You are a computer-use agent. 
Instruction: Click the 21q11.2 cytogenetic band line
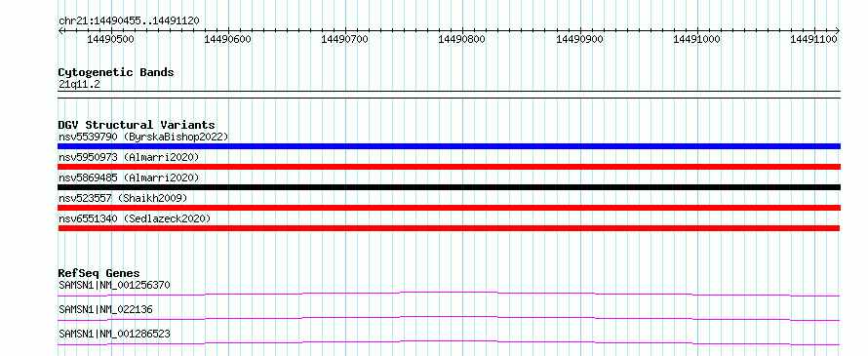pyautogui.click(x=449, y=95)
